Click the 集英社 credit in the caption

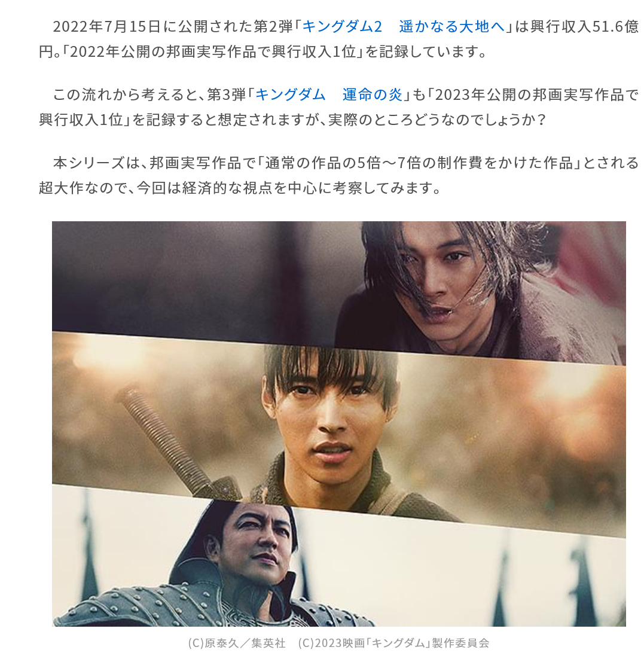[268, 643]
